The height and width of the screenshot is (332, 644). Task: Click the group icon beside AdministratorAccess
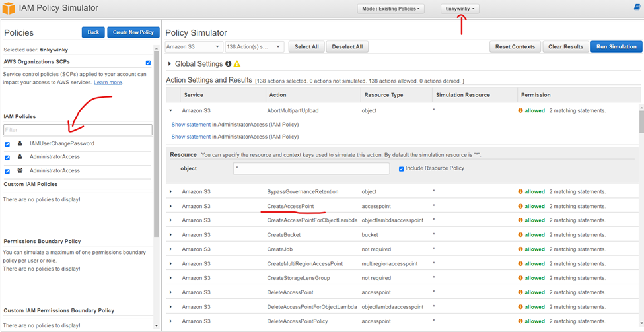click(20, 170)
